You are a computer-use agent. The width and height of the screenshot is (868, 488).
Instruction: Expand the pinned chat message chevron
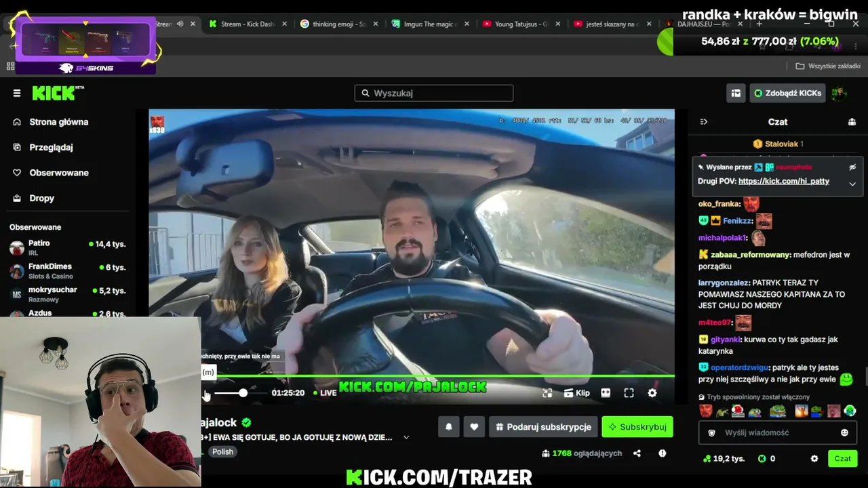coord(852,184)
